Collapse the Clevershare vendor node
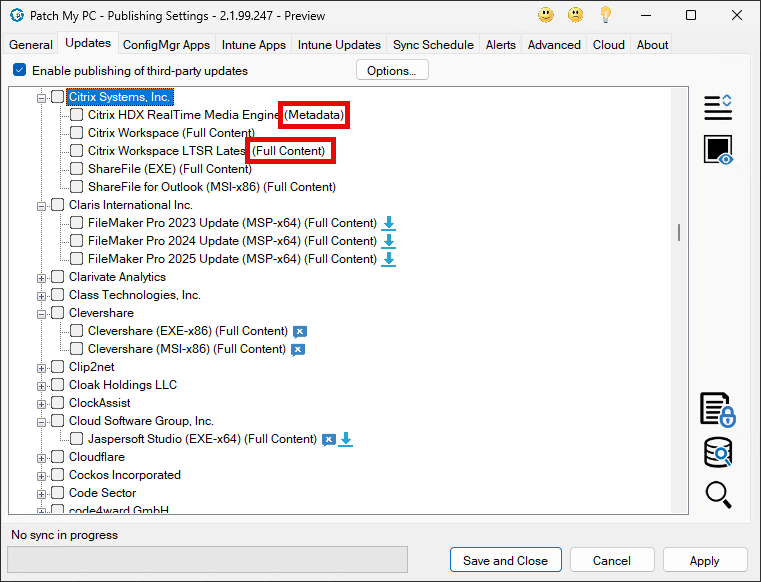The height and width of the screenshot is (582, 761). [41, 314]
